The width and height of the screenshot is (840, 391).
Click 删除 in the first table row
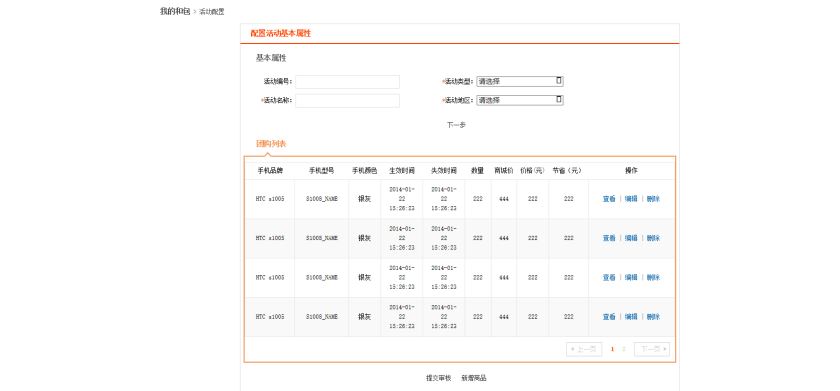click(x=653, y=199)
